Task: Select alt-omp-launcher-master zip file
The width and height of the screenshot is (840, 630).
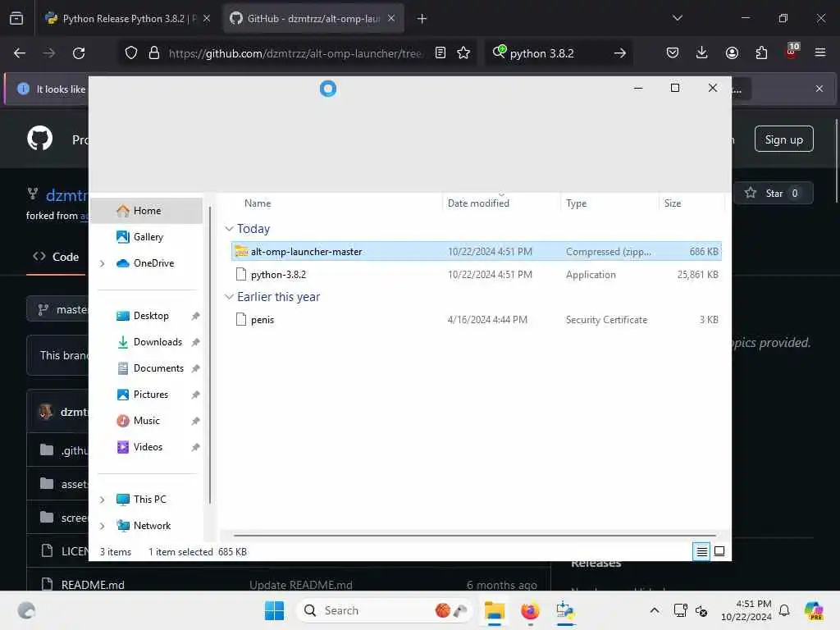Action: click(477, 252)
